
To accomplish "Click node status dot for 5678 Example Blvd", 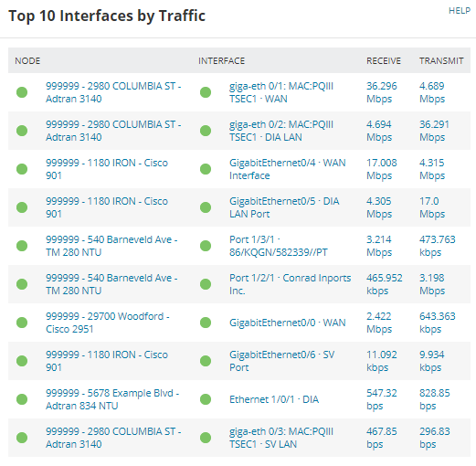I will [x=22, y=399].
